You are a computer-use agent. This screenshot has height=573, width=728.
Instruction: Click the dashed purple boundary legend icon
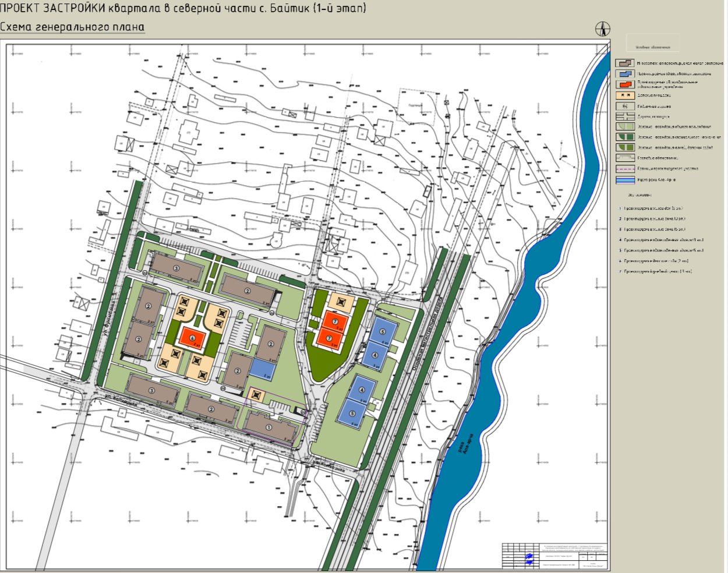pyautogui.click(x=625, y=169)
